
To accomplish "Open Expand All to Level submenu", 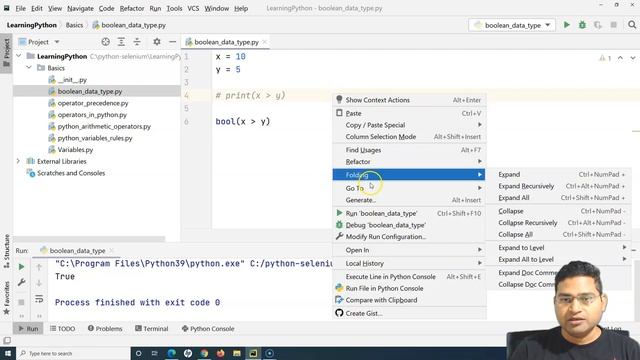I will point(559,259).
